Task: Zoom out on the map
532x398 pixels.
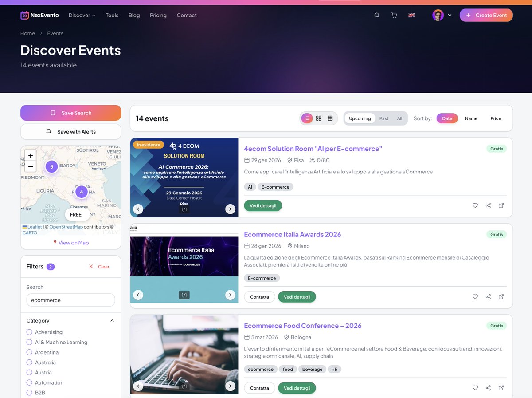Action: 30,167
